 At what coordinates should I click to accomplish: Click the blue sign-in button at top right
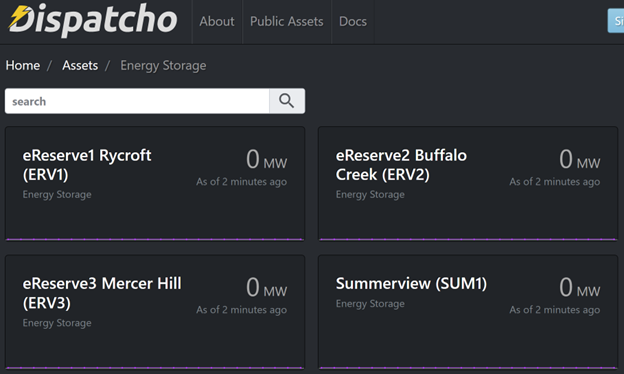tap(616, 21)
